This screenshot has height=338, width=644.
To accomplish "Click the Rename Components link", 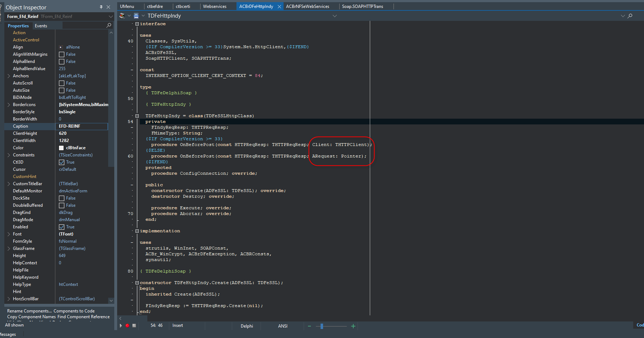I will [29, 311].
